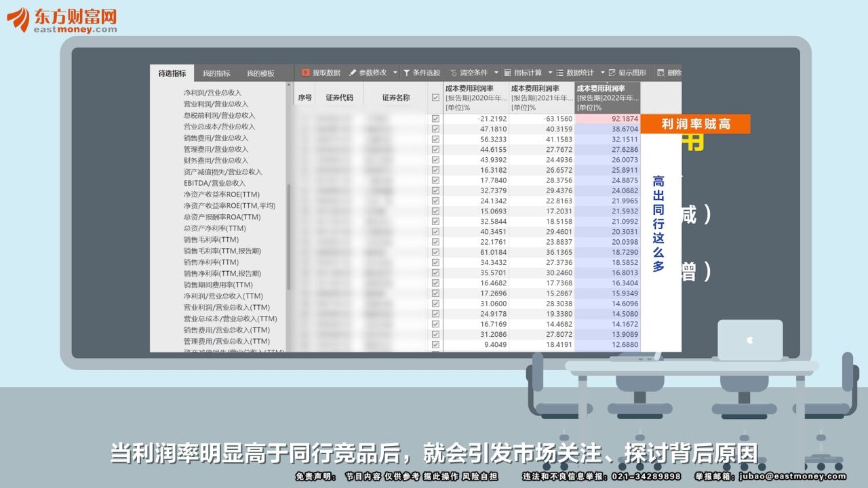Click the 成本费用利润率 2021 column header
Image resolution: width=868 pixels, height=488 pixels.
coord(542,98)
